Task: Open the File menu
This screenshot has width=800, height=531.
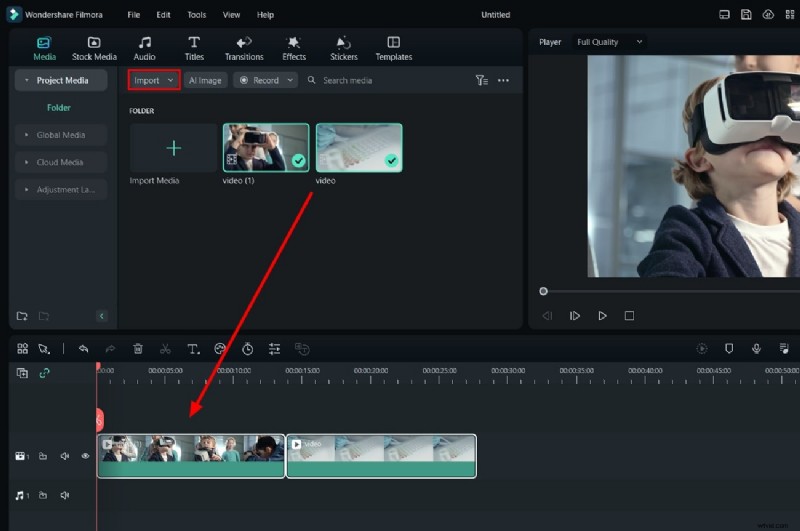Action: coord(134,15)
